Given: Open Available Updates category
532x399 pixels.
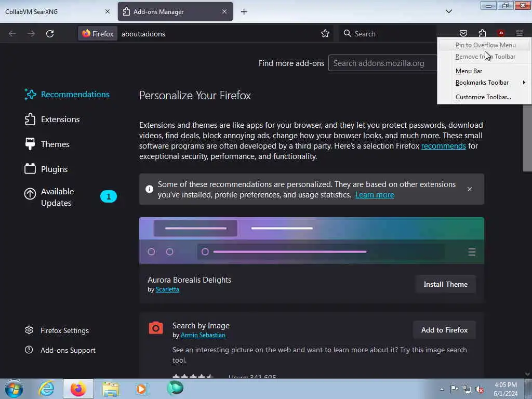Looking at the screenshot, I should (70, 197).
